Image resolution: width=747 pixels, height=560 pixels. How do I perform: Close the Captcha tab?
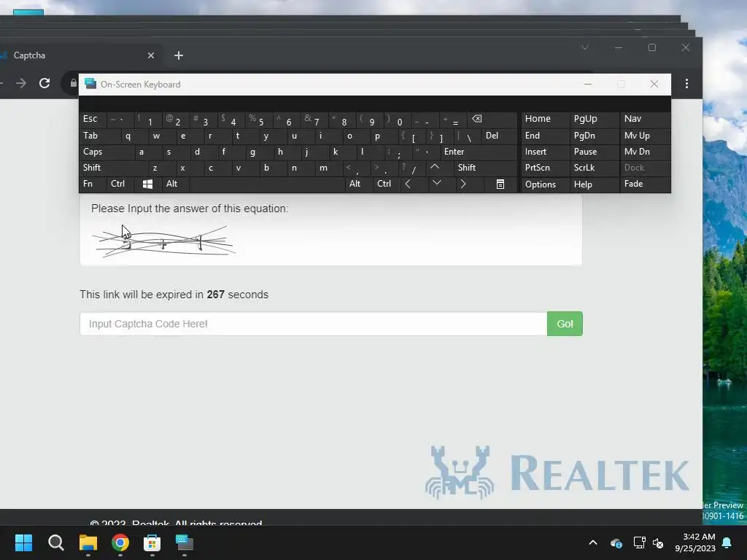click(151, 55)
